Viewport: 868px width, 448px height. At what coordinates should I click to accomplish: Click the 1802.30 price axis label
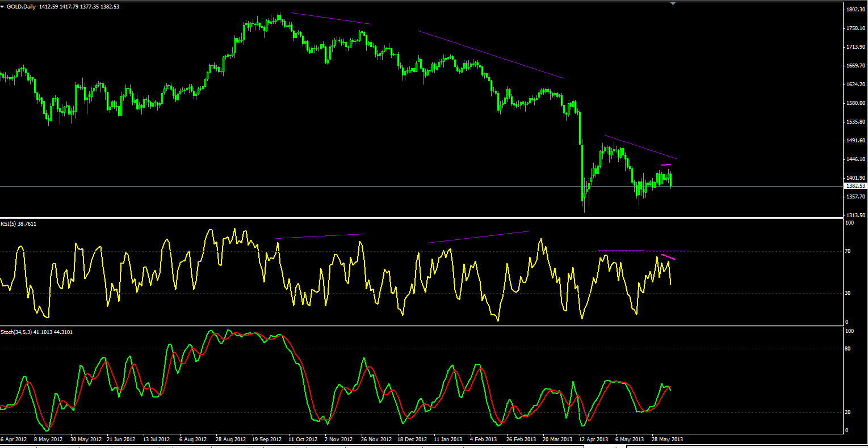[855, 10]
